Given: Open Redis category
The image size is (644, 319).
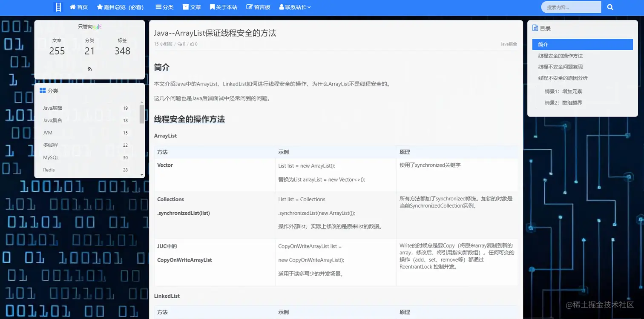Looking at the screenshot, I should point(49,170).
